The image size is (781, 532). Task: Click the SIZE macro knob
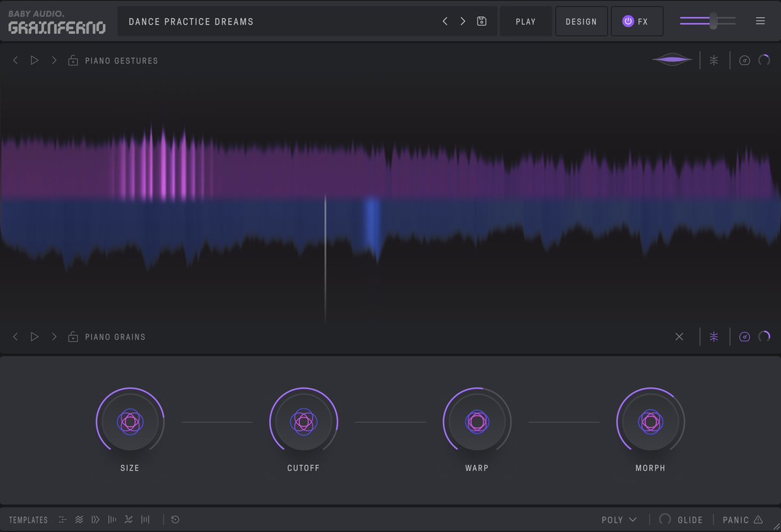pyautogui.click(x=130, y=422)
